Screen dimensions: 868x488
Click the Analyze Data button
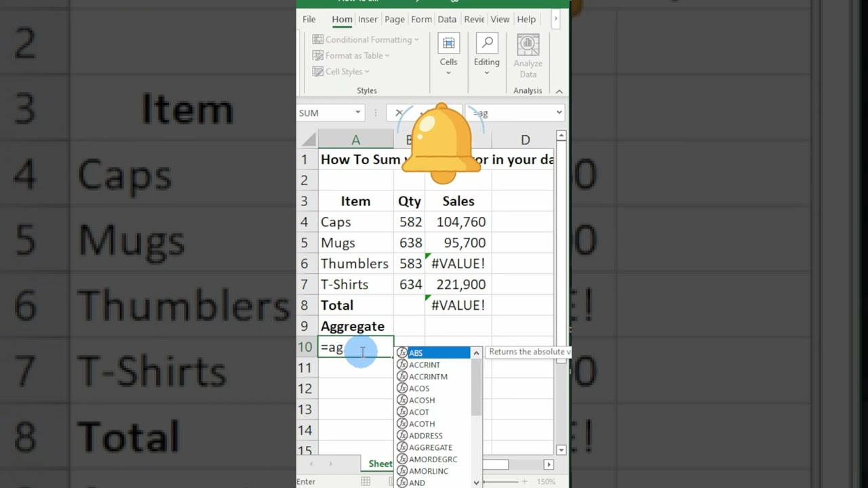pyautogui.click(x=528, y=57)
